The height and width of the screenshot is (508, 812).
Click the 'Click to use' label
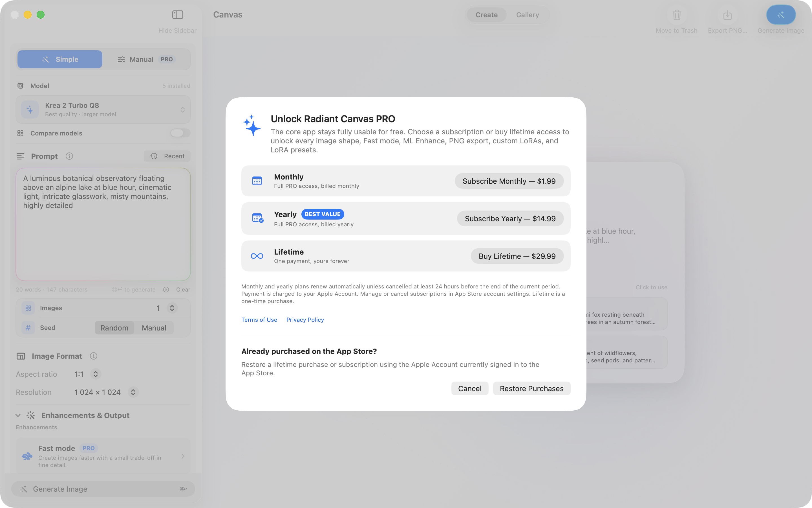coord(651,287)
